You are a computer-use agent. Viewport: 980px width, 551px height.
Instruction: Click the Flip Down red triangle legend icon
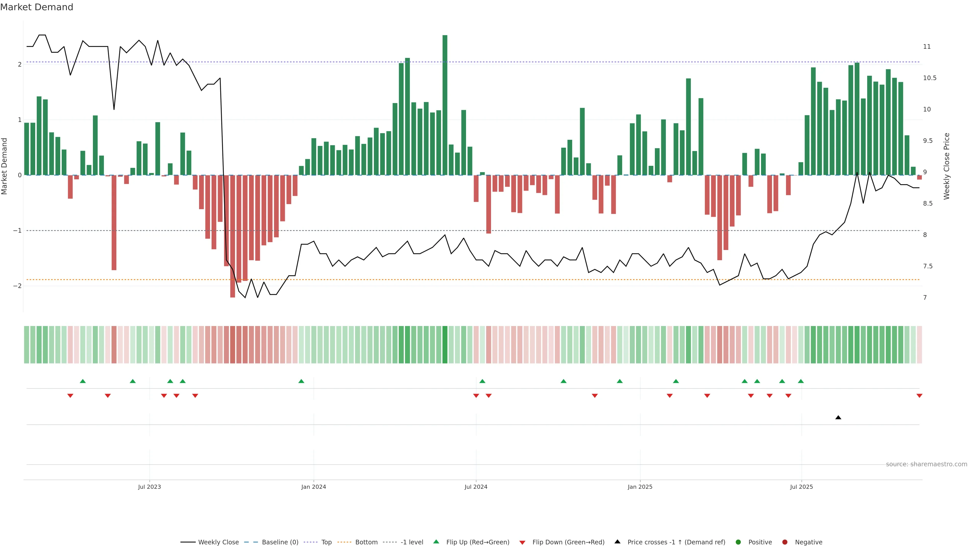522,542
